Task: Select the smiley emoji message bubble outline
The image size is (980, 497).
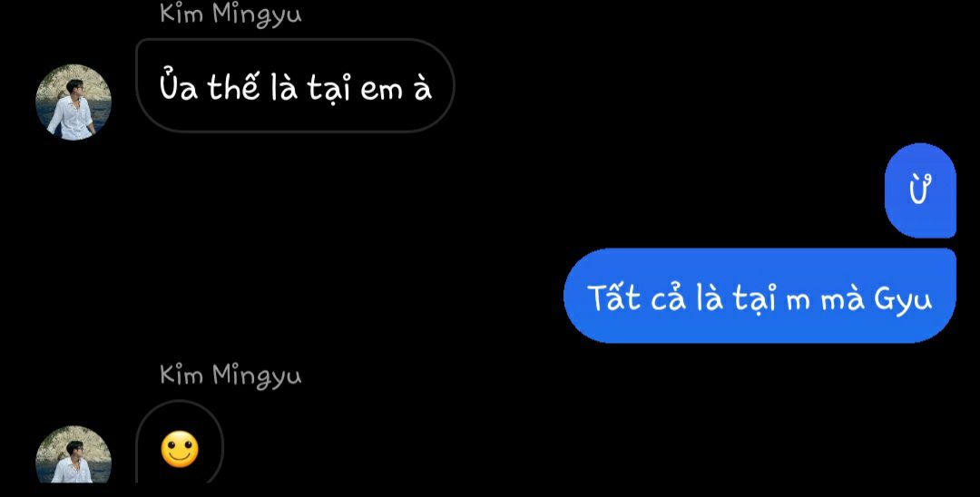Action: click(x=180, y=442)
